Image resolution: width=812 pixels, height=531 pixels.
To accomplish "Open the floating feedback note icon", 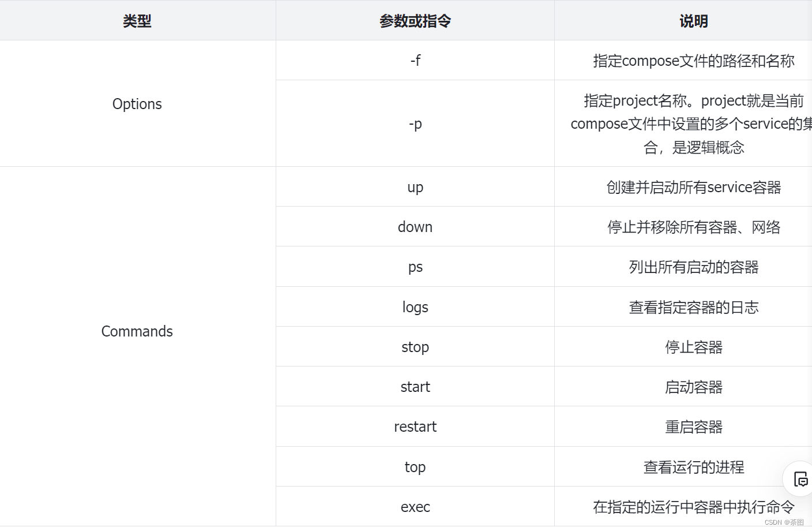I will coord(800,479).
